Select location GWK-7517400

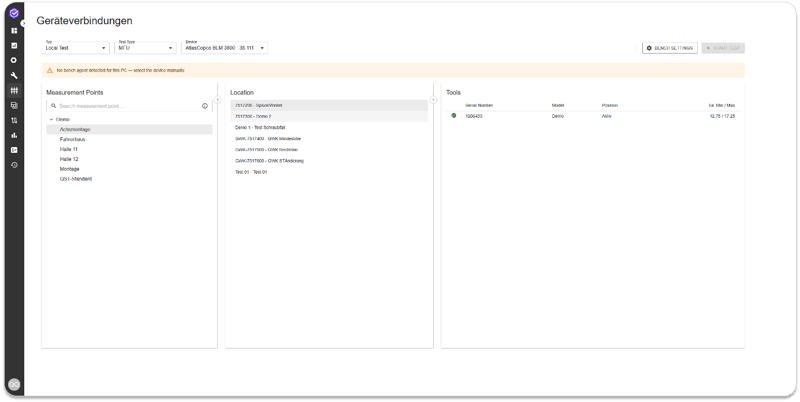[329, 139]
